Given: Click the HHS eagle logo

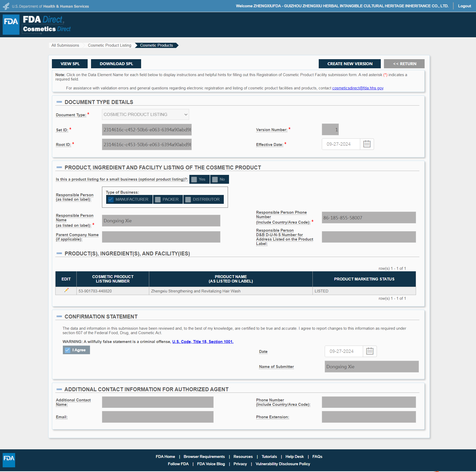Looking at the screenshot, I should 6,6.
